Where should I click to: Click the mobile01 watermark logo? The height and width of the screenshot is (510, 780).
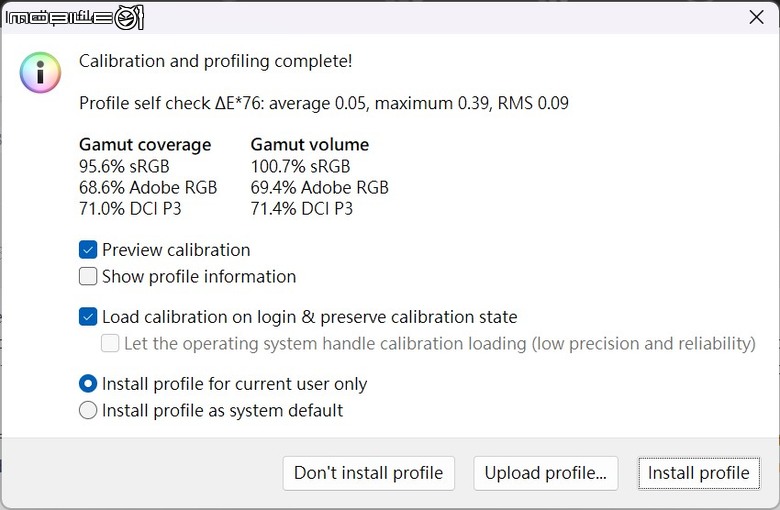tap(75, 18)
